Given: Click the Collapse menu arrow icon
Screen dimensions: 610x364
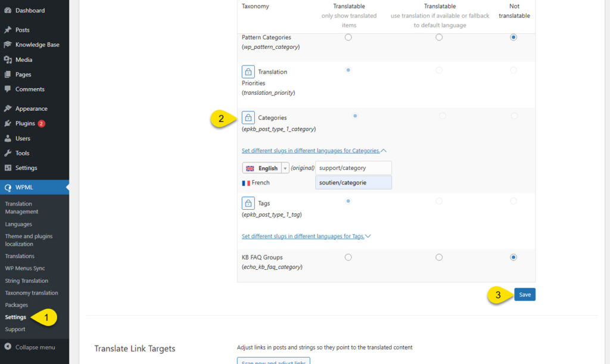Looking at the screenshot, I should (7, 347).
